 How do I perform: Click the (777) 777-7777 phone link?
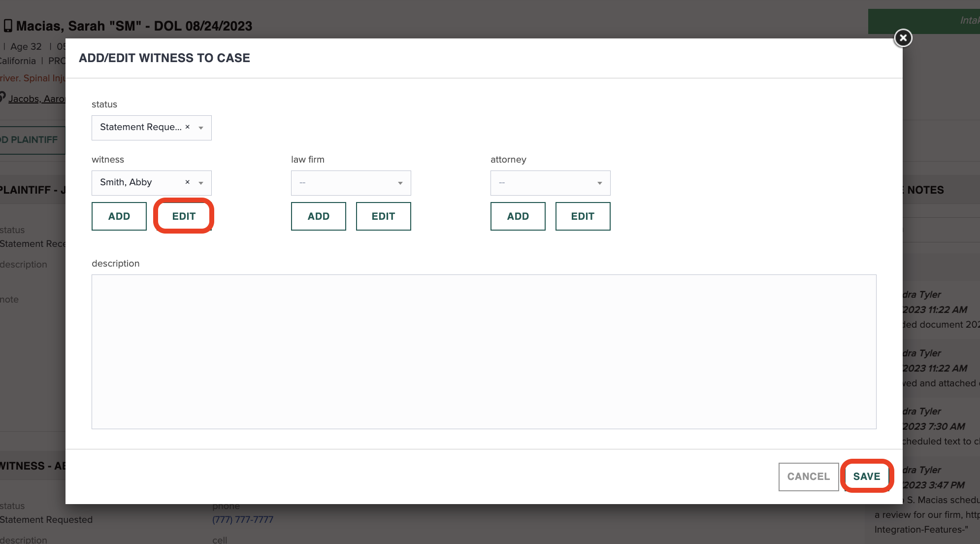pos(243,519)
